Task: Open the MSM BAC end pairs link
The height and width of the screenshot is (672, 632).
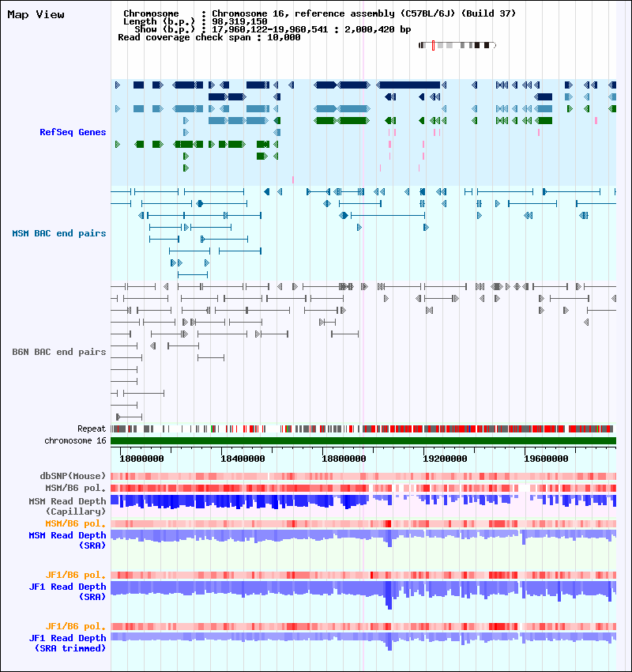Action: click(x=59, y=233)
